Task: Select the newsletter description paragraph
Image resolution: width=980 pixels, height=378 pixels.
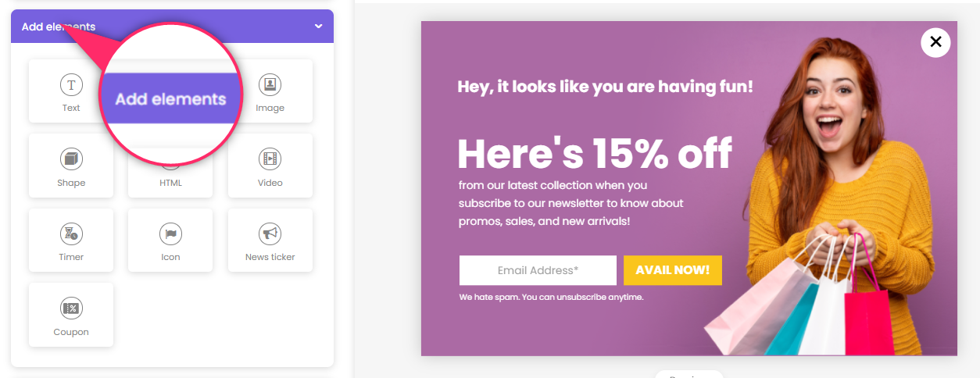Action: pyautogui.click(x=571, y=203)
